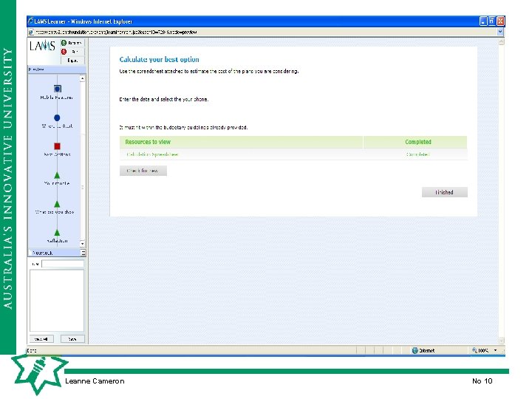This screenshot has height=399, width=532.
Task: Click the green Resume button icon
Action: pyautogui.click(x=64, y=43)
